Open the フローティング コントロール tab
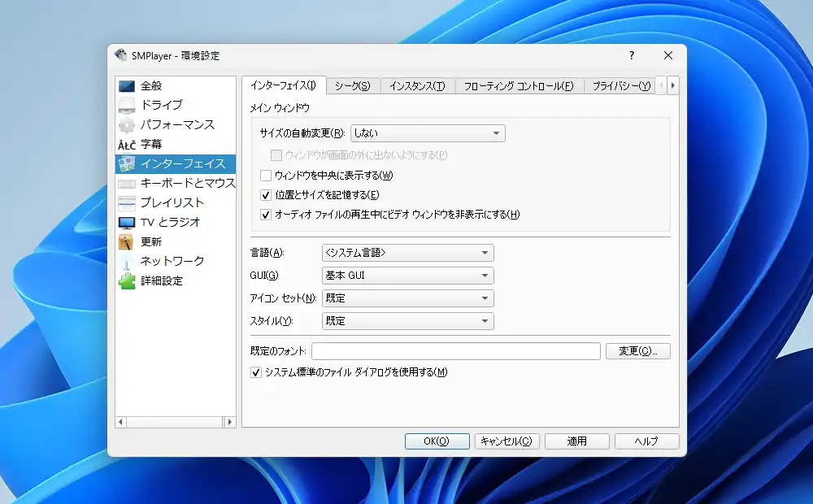The image size is (813, 504). tap(519, 84)
